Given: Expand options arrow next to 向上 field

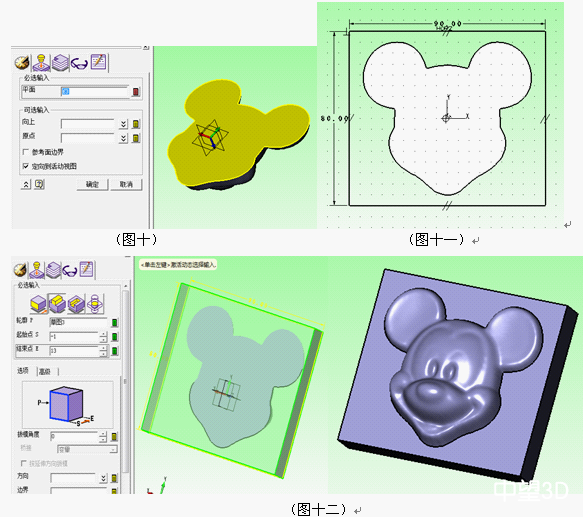Looking at the screenshot, I should tap(123, 124).
